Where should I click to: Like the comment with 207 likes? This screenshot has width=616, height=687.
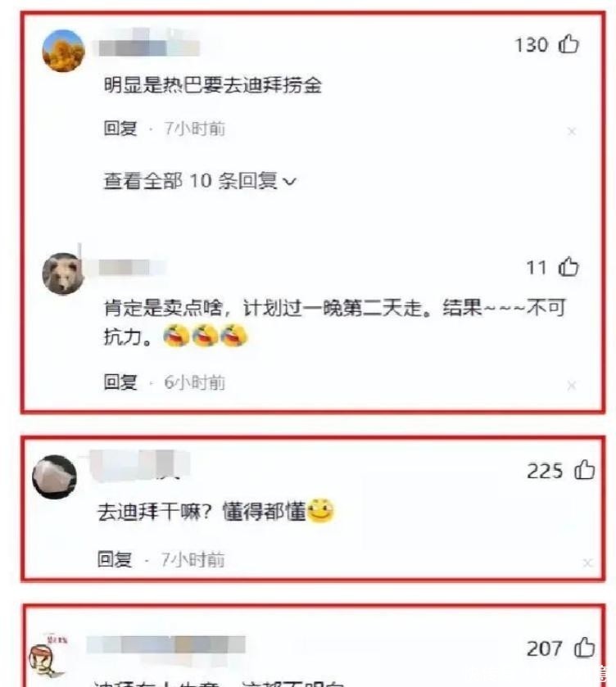click(x=584, y=647)
